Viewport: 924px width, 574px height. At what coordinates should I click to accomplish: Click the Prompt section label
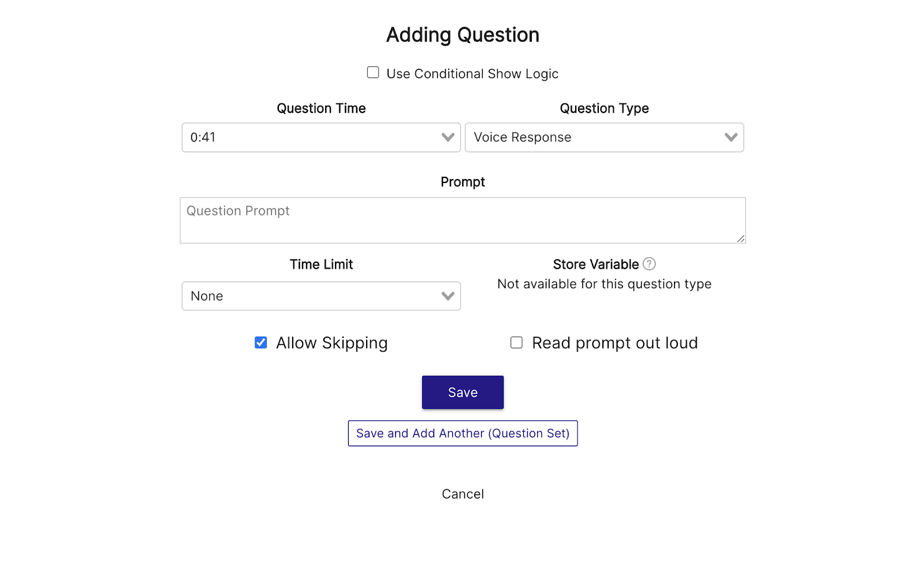462,181
